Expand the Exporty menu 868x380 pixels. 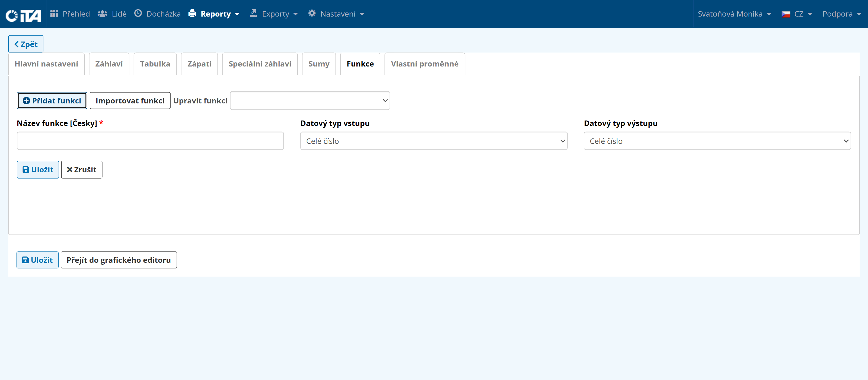[274, 14]
